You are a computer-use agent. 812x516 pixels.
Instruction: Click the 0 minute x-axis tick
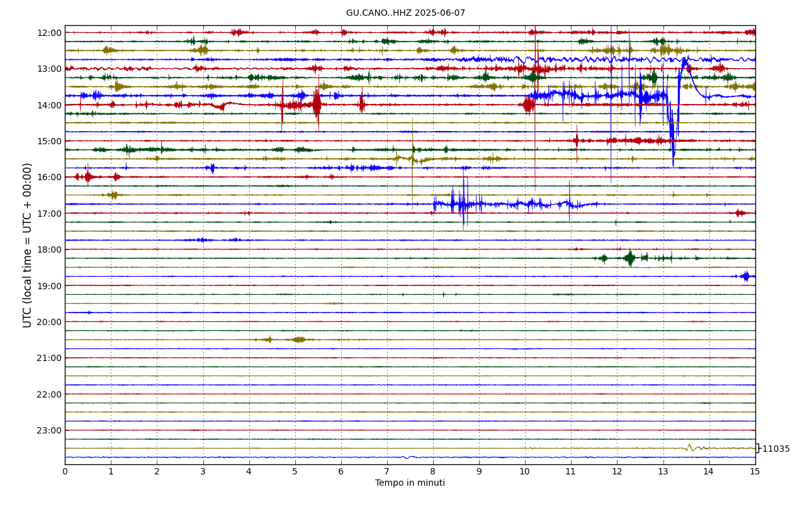pos(65,471)
